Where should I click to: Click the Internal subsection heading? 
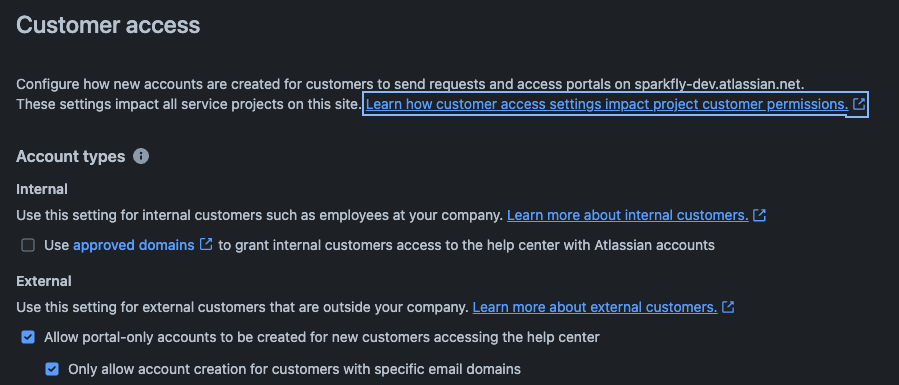[42, 189]
